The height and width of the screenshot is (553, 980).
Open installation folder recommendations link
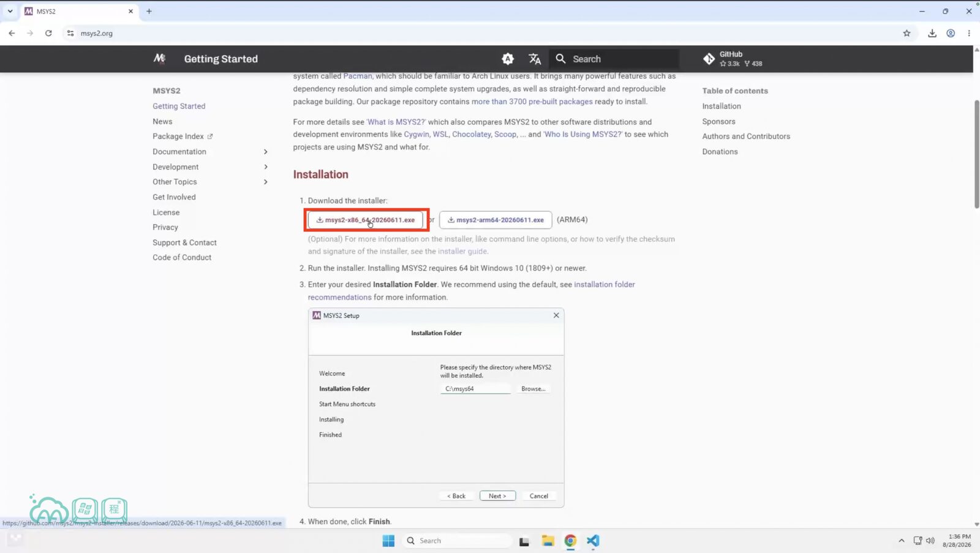(x=472, y=291)
